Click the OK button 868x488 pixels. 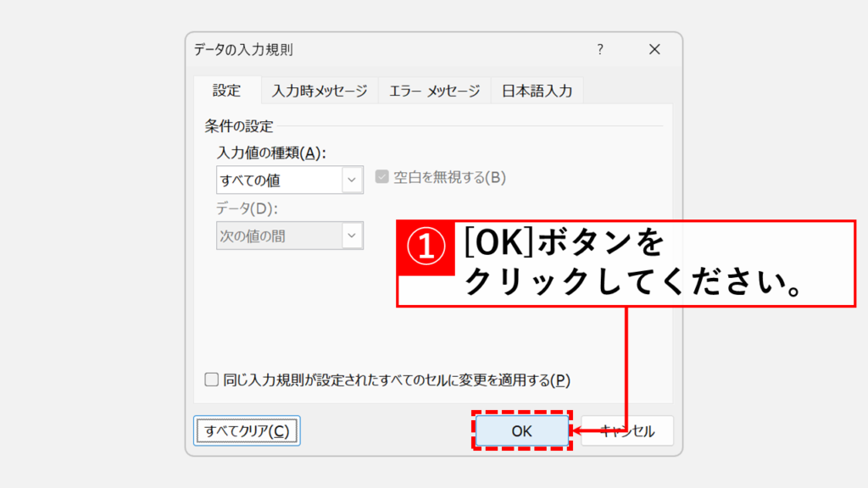click(x=521, y=430)
